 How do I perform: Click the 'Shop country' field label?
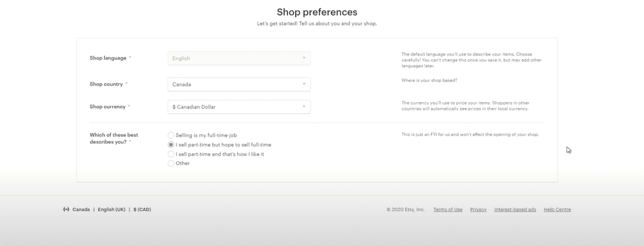pos(106,84)
